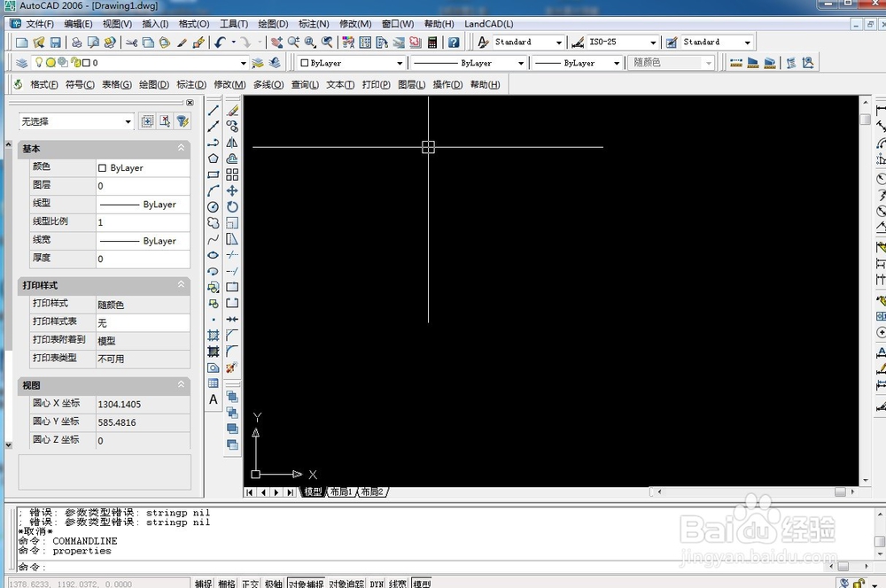The image size is (886, 588).
Task: Toggle 栅格 grid display in status bar
Action: pos(227,584)
